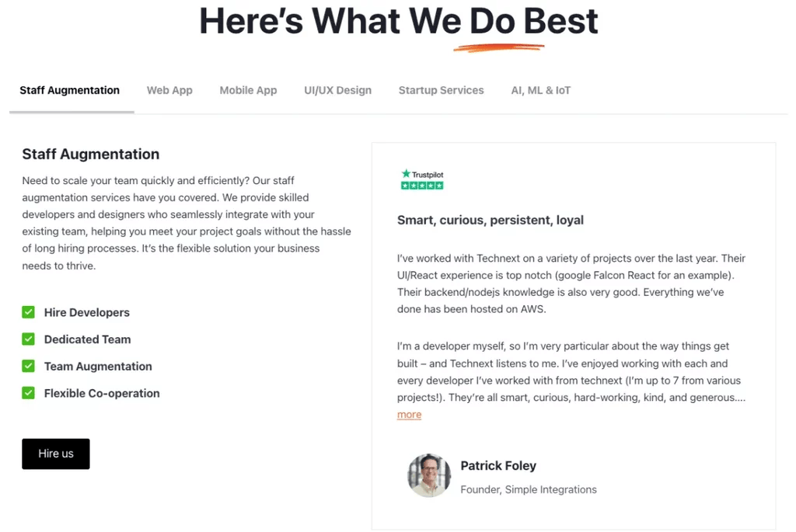Click the Flexible Co-operation list item text
The width and height of the screenshot is (796, 532).
(x=102, y=393)
